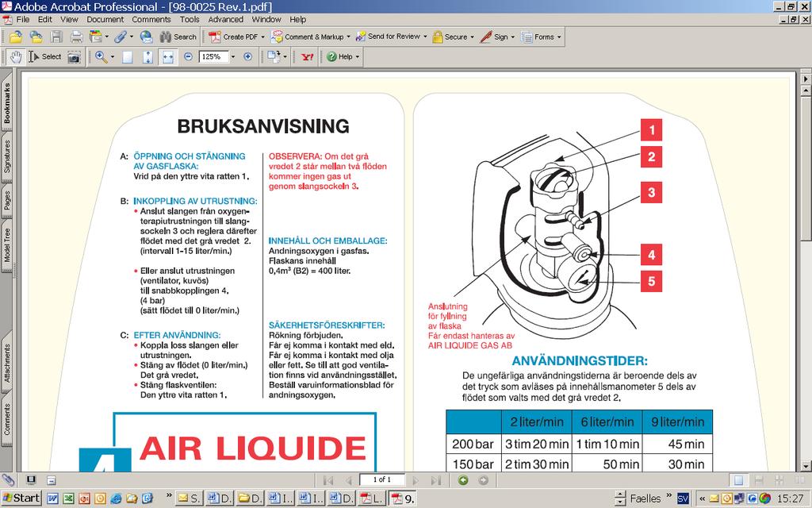This screenshot has width=812, height=508.
Task: Show the Model Tree side panel tab
Action: click(6, 244)
